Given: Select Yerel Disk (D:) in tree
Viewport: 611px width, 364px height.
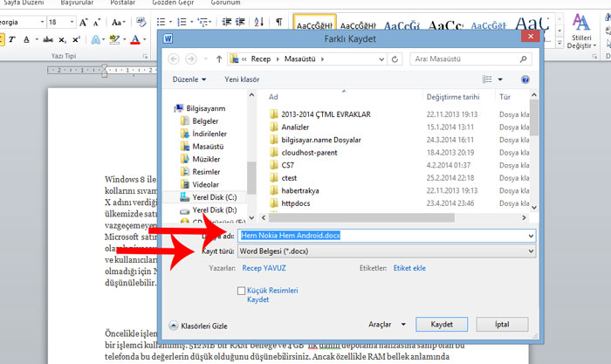Looking at the screenshot, I should click(x=208, y=210).
